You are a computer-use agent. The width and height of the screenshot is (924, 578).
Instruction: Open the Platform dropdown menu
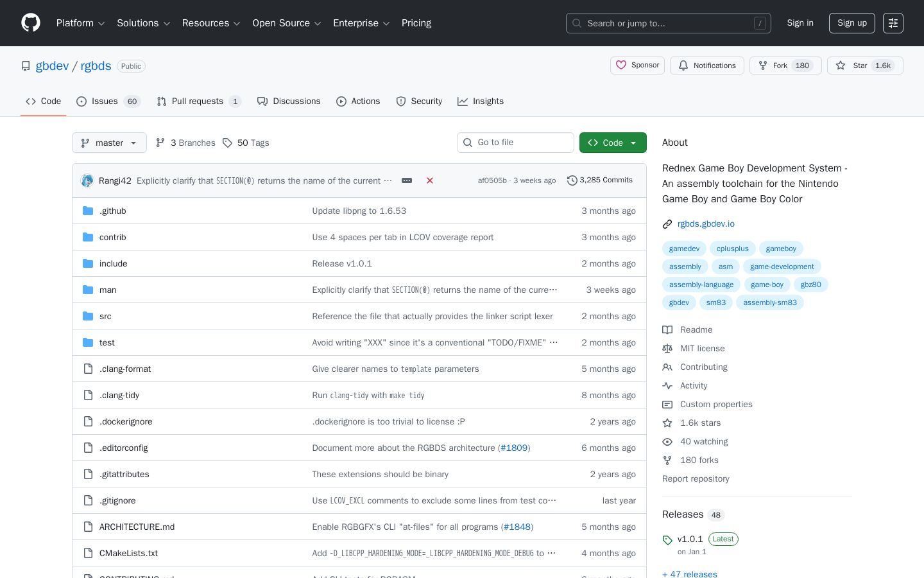click(80, 23)
